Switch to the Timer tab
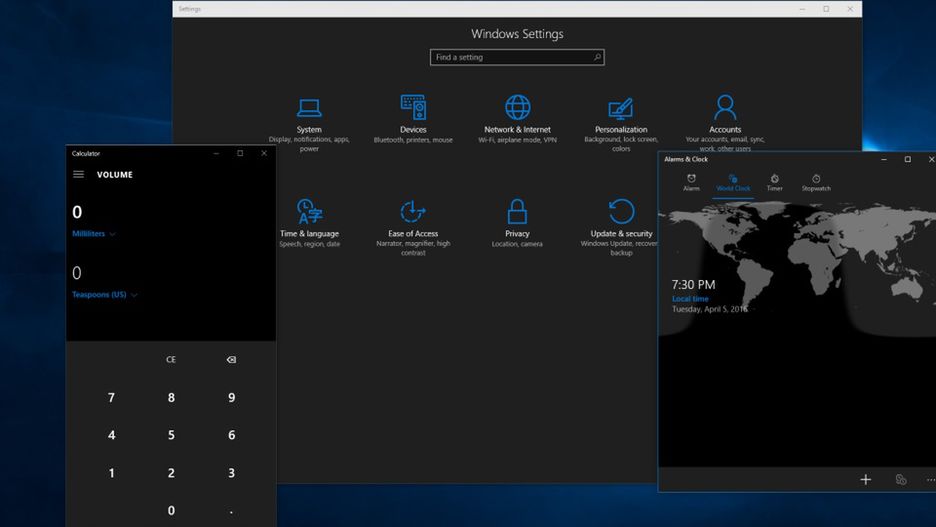The height and width of the screenshot is (527, 936). 774,183
